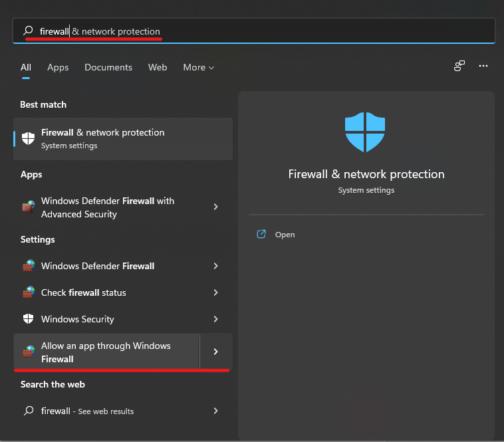Expand Windows Defender Firewall with Advanced Security arrow
This screenshot has height=442, width=504.
[215, 207]
